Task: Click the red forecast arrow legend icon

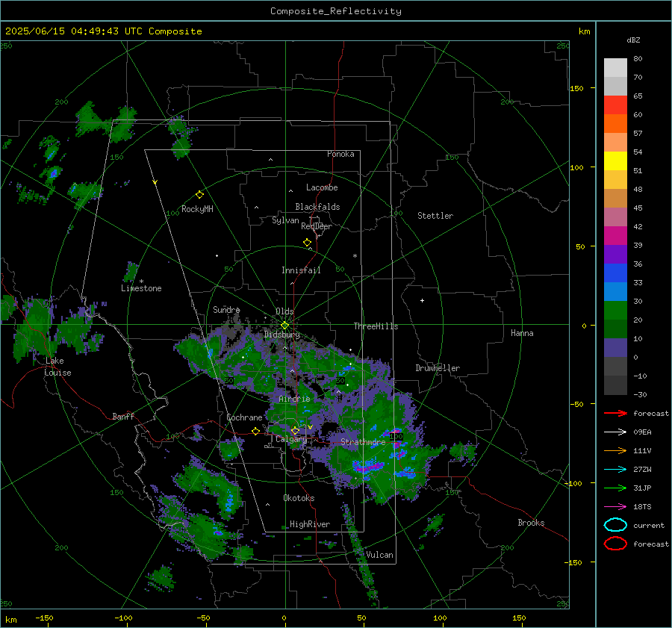Action: [x=615, y=413]
